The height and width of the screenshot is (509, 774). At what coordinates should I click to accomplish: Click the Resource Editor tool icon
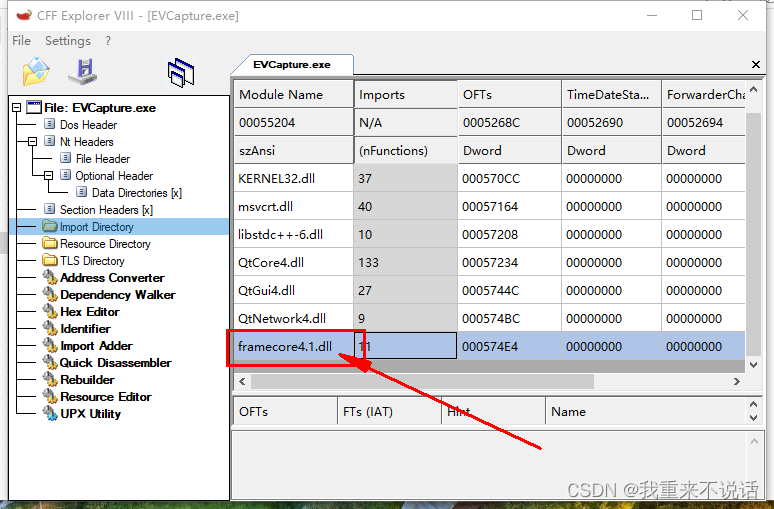[50, 396]
